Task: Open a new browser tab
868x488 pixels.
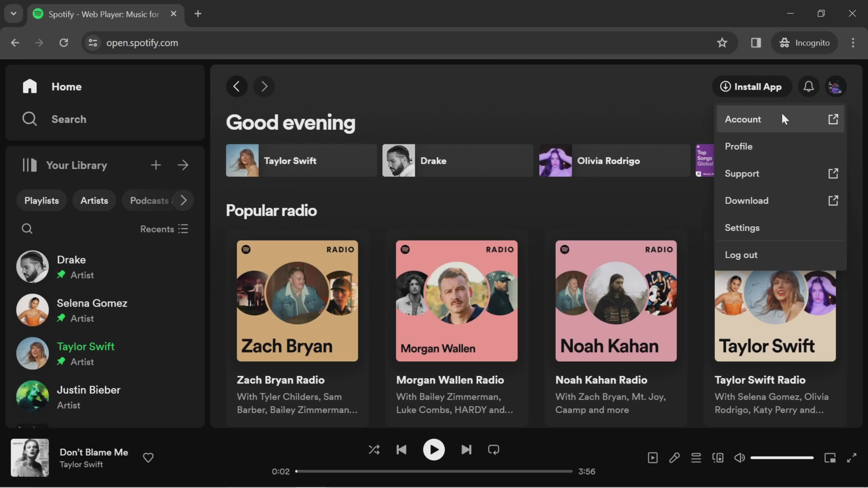Action: tap(198, 14)
